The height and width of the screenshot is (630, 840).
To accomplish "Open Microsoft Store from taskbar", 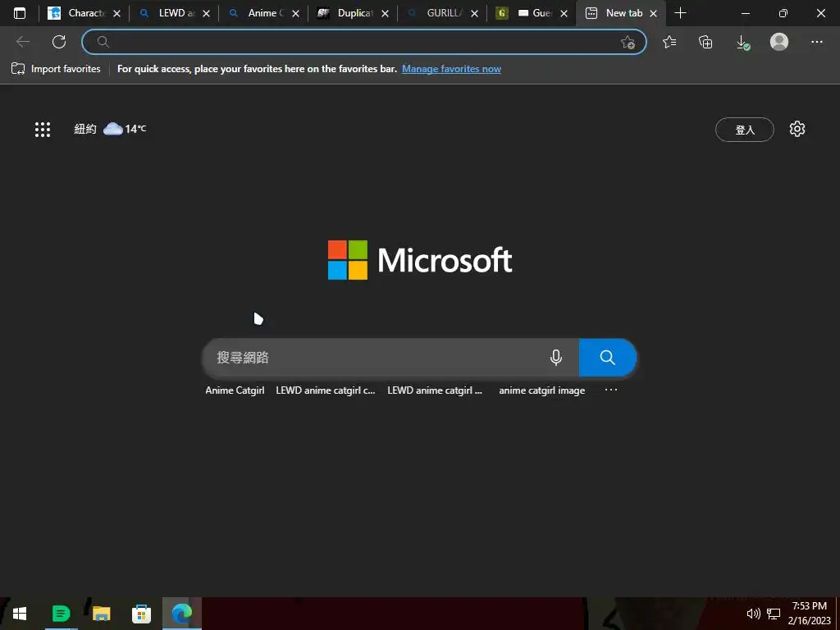I will click(x=141, y=614).
